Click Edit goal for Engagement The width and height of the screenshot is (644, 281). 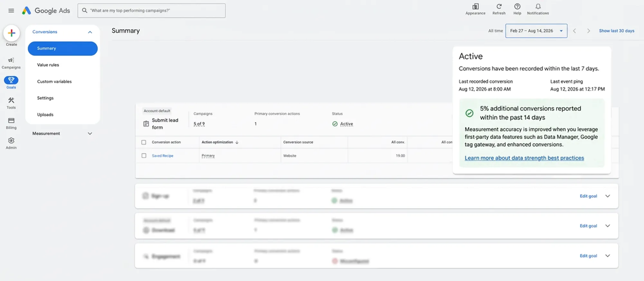click(x=588, y=256)
